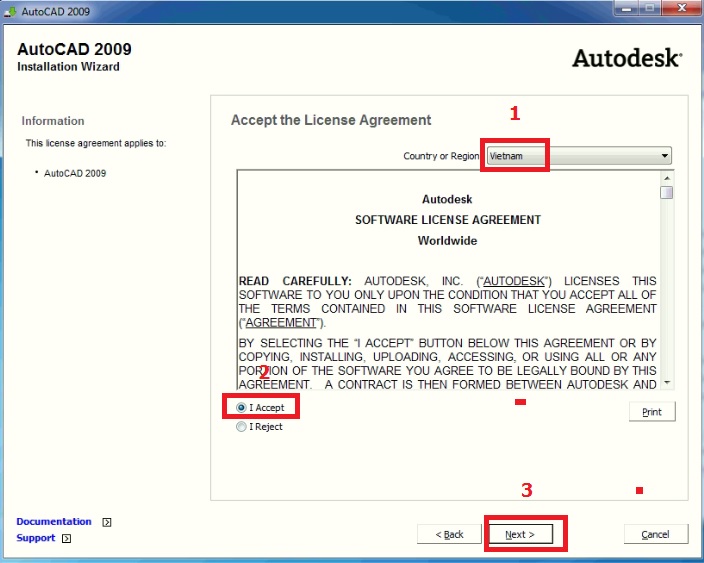Go to previous step with Back button
The height and width of the screenshot is (563, 704).
tap(449, 534)
